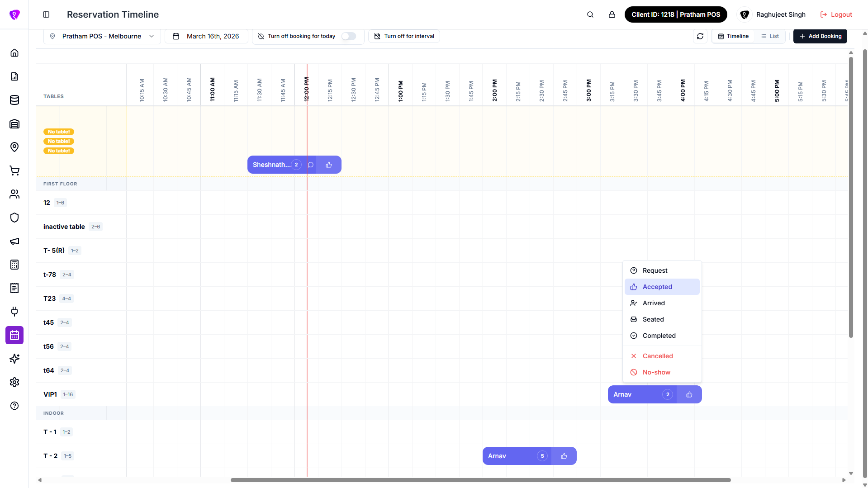Click the 11:00 AM time header
Screen dimensions: 868x488
point(212,89)
